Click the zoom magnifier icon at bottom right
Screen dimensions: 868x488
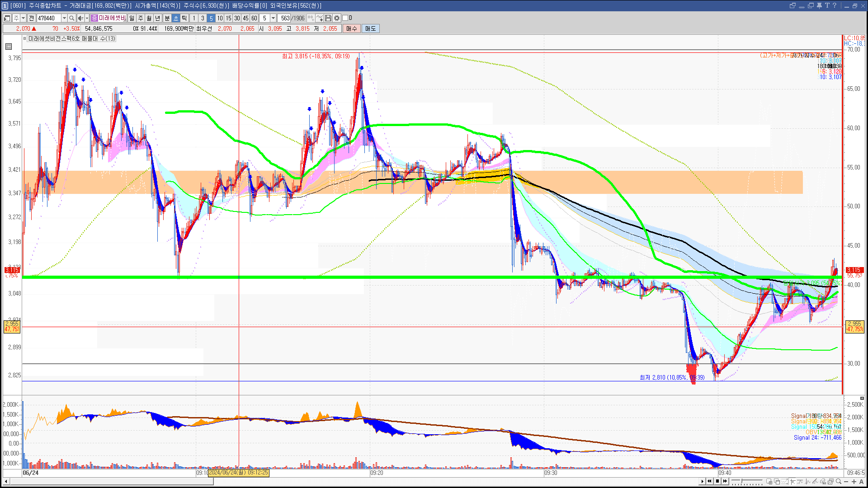coord(839,482)
